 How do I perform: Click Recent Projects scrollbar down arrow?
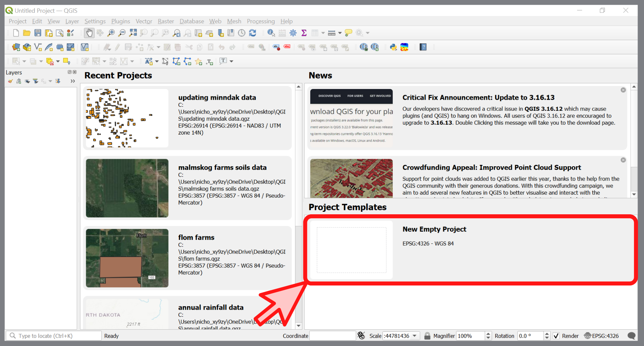click(x=299, y=326)
